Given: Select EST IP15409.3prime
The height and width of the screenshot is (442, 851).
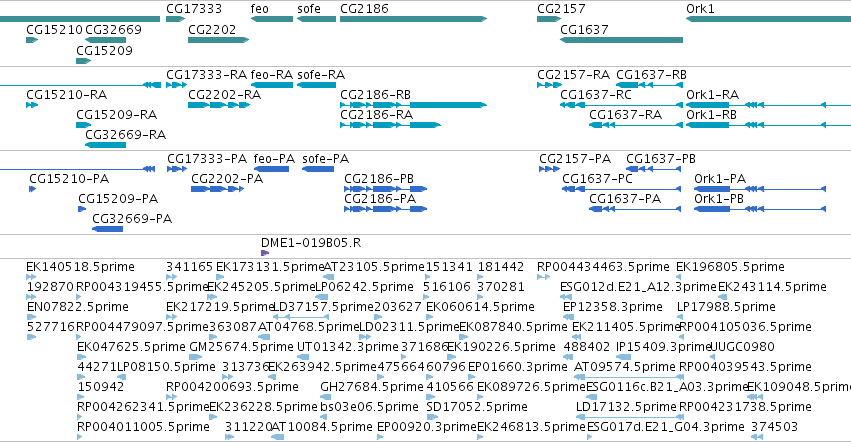Looking at the screenshot, I should pos(624,357).
